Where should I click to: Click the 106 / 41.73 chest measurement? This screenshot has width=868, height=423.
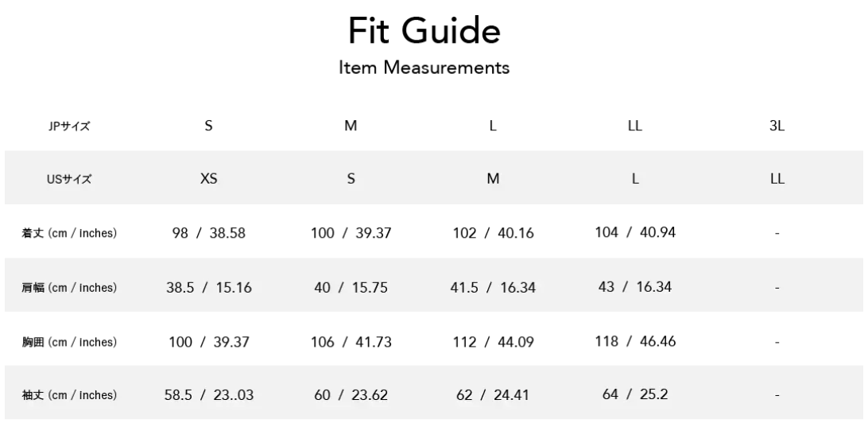351,342
